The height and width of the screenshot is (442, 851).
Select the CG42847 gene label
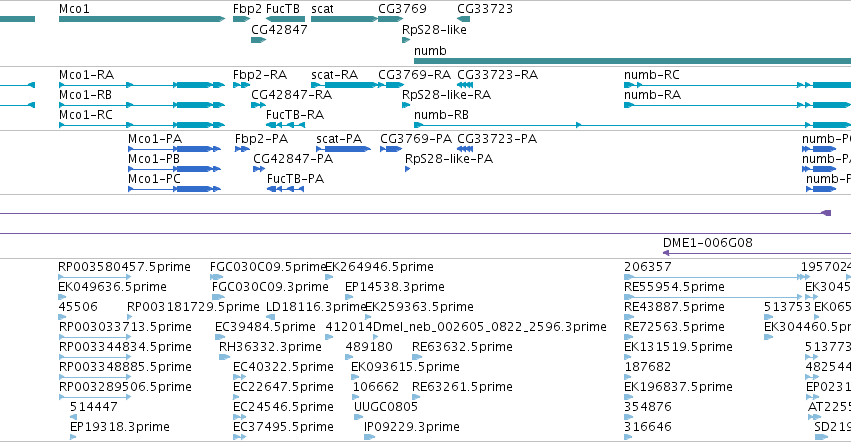(280, 29)
